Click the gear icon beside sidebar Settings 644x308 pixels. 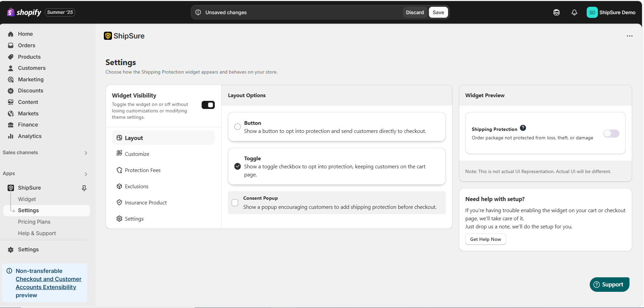[x=11, y=250]
